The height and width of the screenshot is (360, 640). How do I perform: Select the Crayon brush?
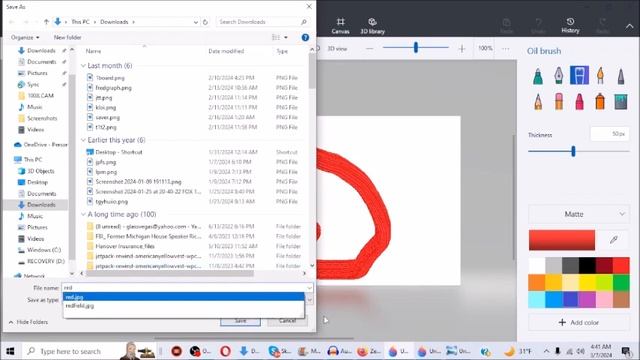click(579, 101)
